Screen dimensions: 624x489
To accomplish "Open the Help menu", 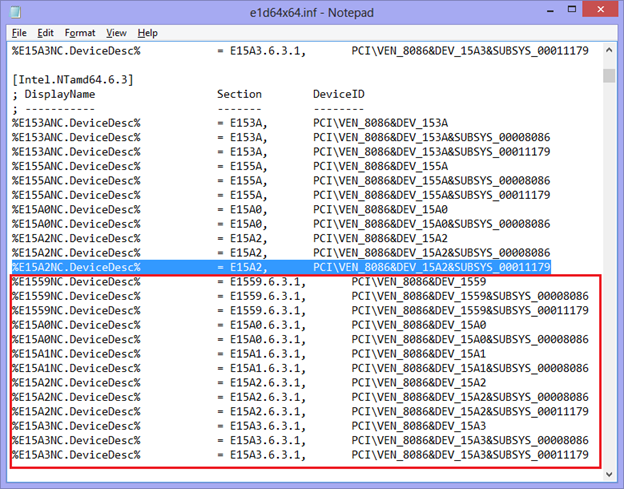I will point(148,33).
